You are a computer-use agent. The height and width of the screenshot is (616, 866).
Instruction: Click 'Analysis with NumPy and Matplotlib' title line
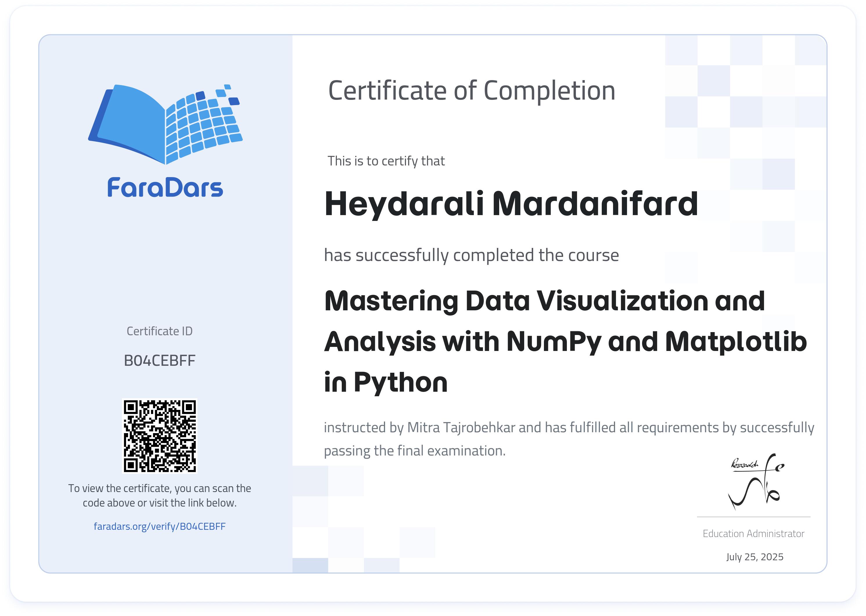click(x=565, y=343)
